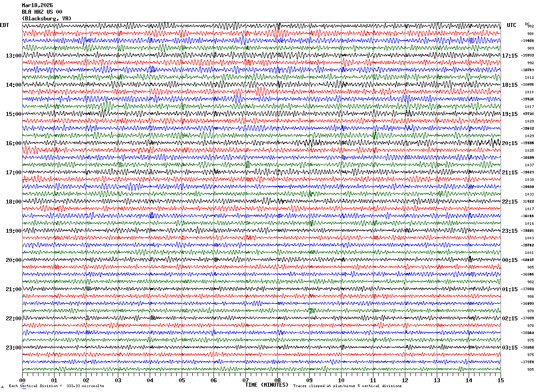Select the 02:15 UTC time label
This screenshot has height=392, width=536.
[510, 319]
